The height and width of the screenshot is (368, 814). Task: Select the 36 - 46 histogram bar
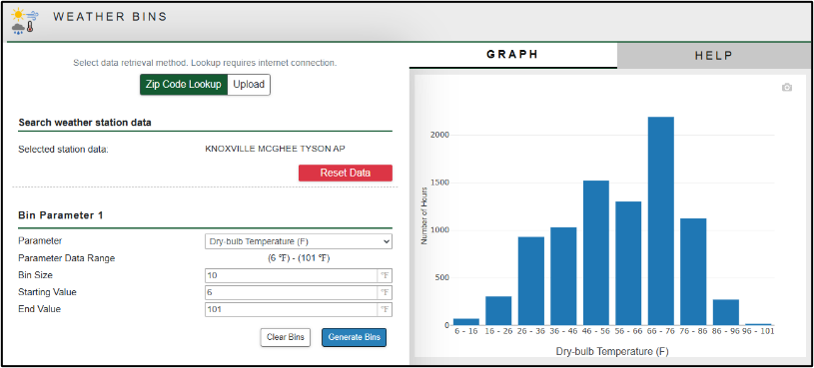(x=563, y=276)
